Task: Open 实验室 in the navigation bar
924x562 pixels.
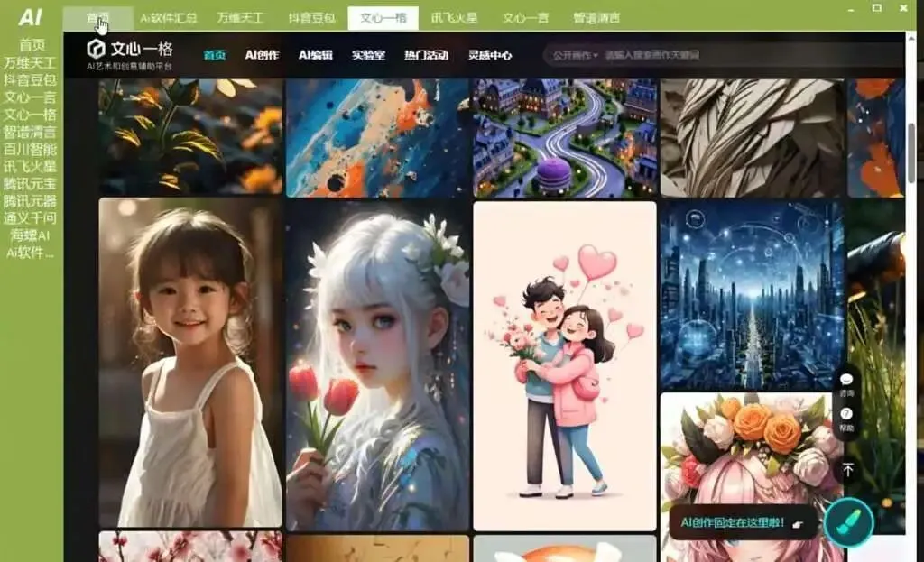Action: pos(368,55)
